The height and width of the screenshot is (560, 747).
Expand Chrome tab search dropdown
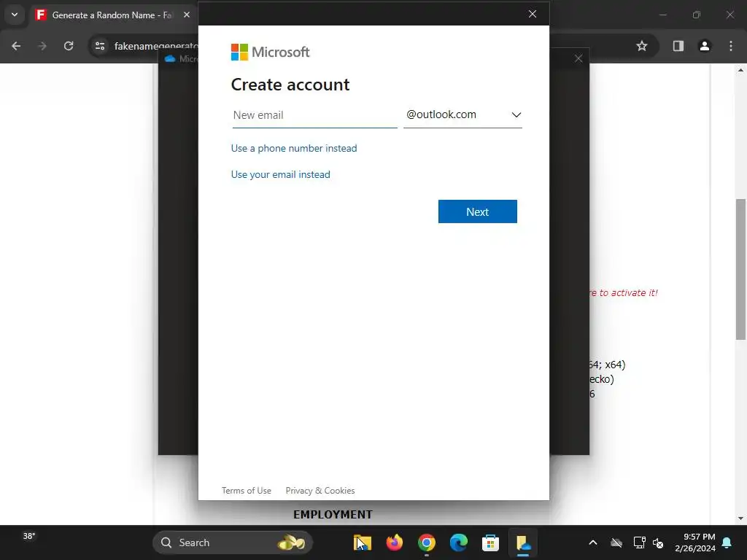point(15,15)
